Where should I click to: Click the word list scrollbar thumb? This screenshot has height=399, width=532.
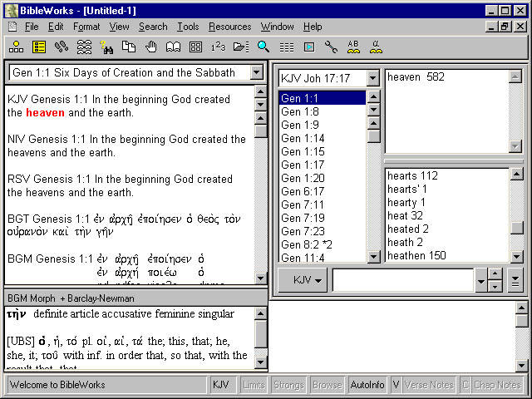tap(517, 228)
